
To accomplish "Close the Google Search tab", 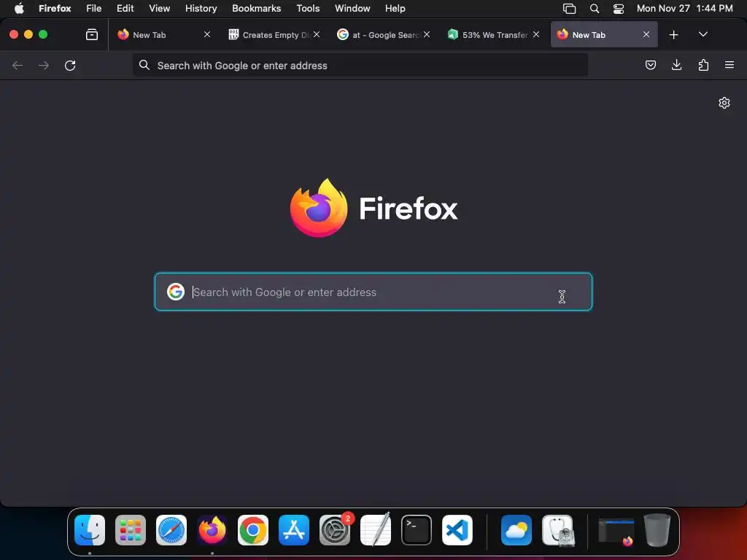I will tap(427, 34).
